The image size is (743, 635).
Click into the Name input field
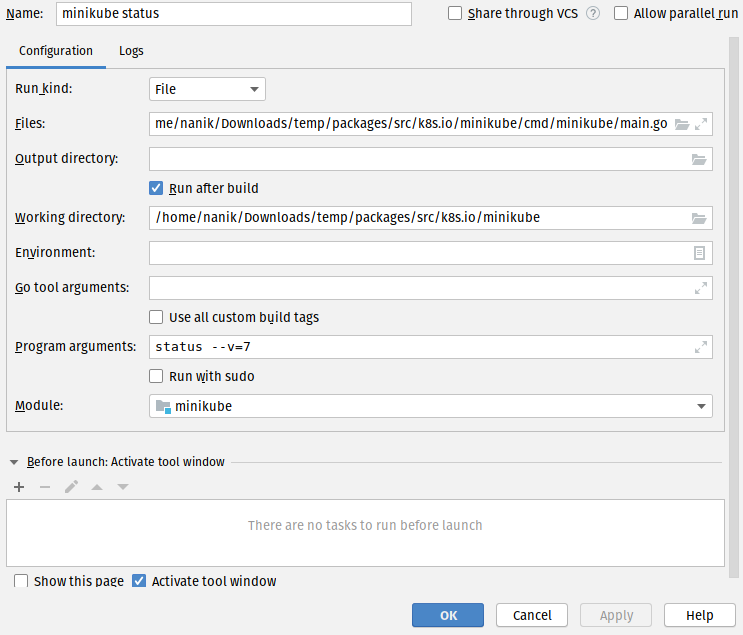(232, 14)
